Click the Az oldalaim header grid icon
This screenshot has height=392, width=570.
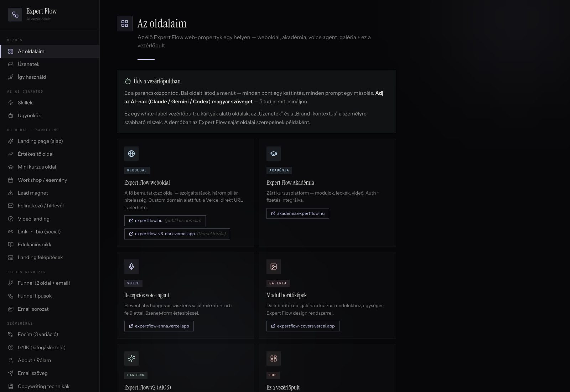coord(125,24)
